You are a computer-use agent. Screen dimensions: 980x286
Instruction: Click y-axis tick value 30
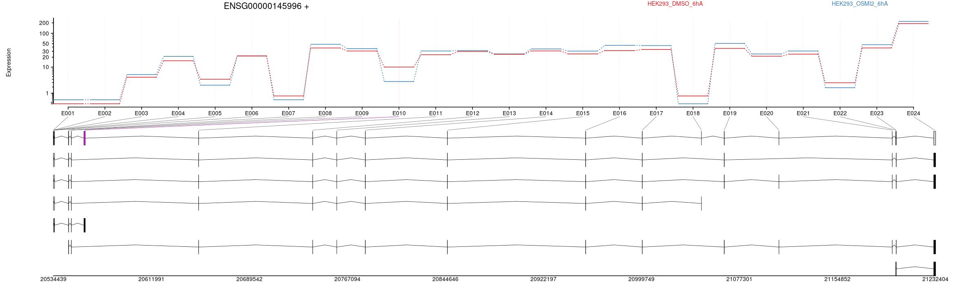pyautogui.click(x=46, y=51)
